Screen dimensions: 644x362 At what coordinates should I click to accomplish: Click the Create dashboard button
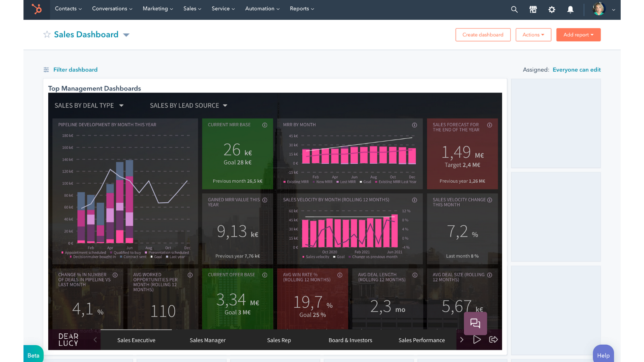[483, 35]
